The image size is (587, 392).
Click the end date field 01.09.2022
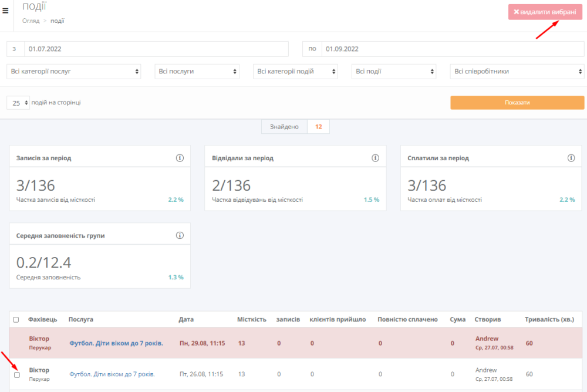click(x=452, y=49)
